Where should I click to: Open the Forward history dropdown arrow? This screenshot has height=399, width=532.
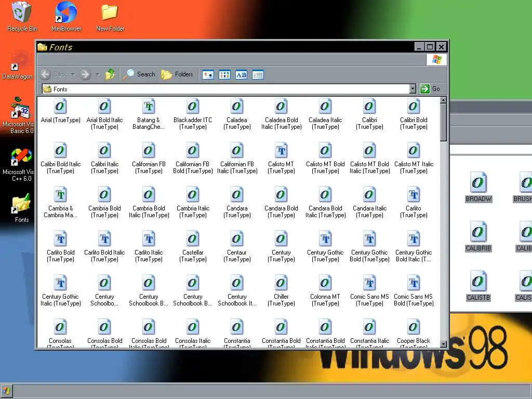97,74
